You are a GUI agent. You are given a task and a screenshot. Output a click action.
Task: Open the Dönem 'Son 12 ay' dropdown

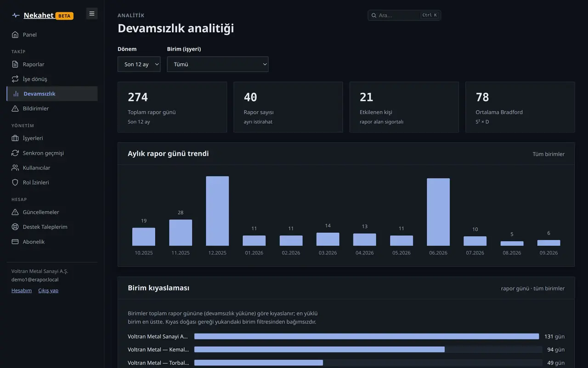pyautogui.click(x=139, y=64)
